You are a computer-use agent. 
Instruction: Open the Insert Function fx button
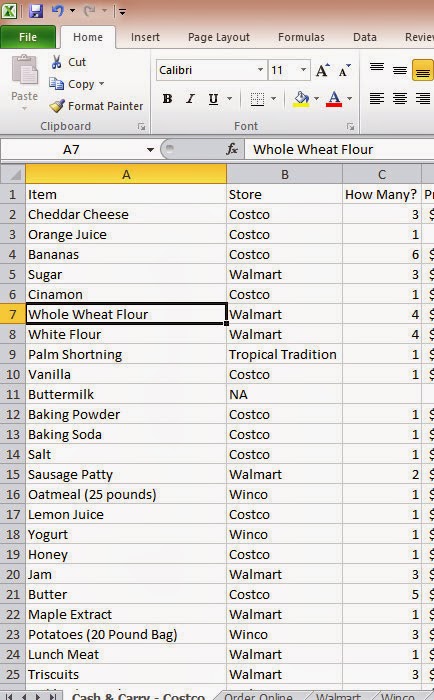pyautogui.click(x=232, y=149)
